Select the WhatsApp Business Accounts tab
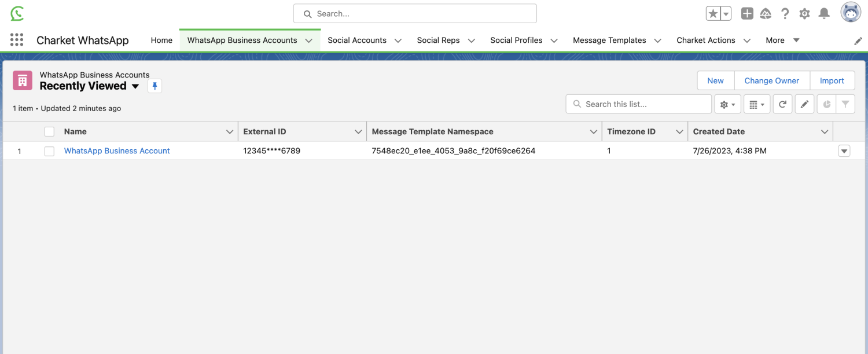868x354 pixels. [242, 40]
